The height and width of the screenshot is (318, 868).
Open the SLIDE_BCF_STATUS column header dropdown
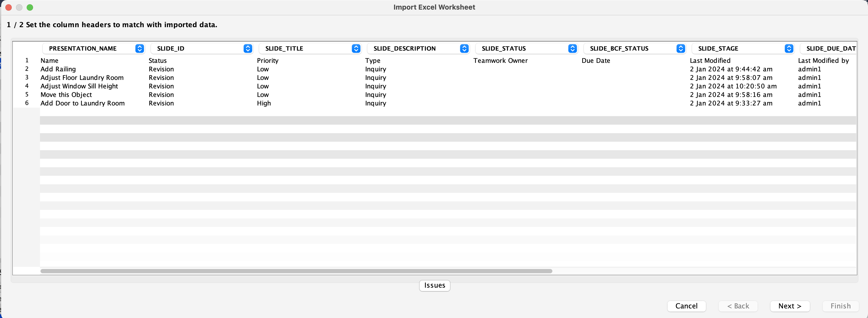[634, 48]
